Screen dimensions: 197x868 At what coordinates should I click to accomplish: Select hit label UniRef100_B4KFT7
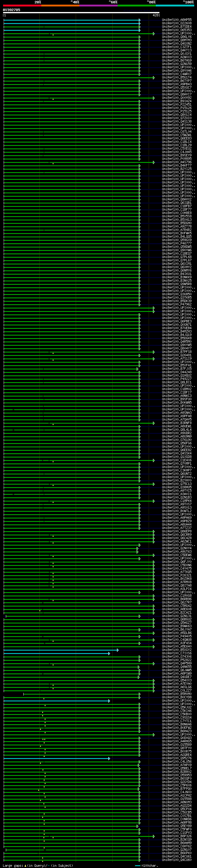177,165
